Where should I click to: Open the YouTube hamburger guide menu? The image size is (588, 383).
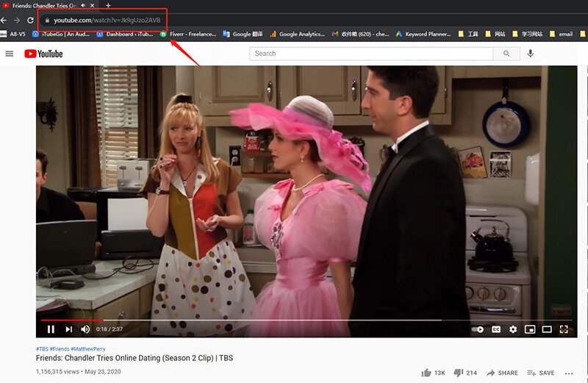(10, 54)
